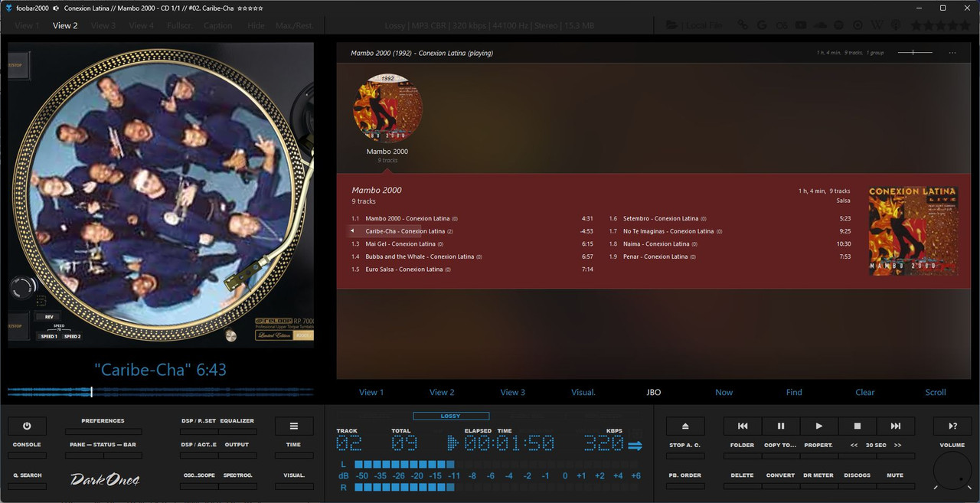Toggle Caption in the top toolbar
Screen dimensions: 980x503
[218, 25]
